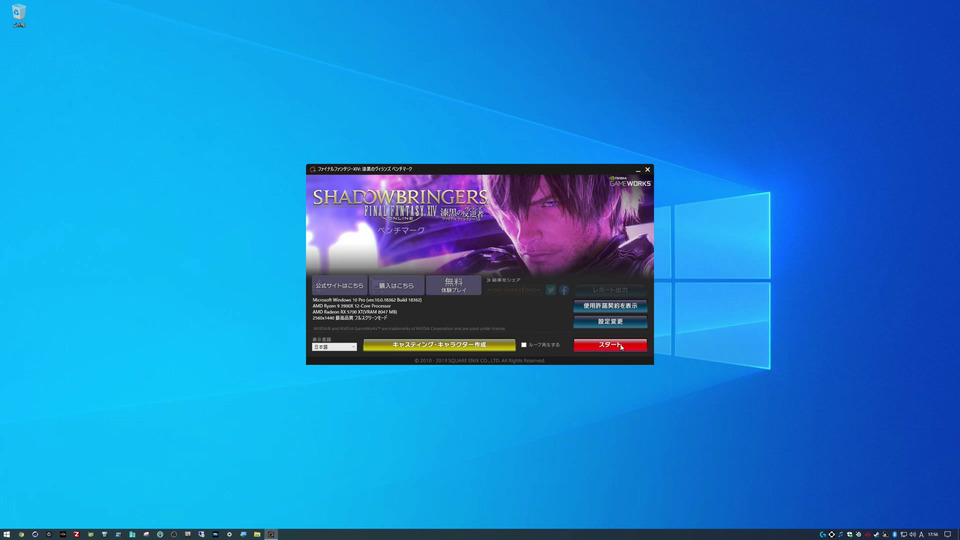Expand the 日本語 display language dropdown
Viewport: 960px width, 540px height.
(x=334, y=347)
